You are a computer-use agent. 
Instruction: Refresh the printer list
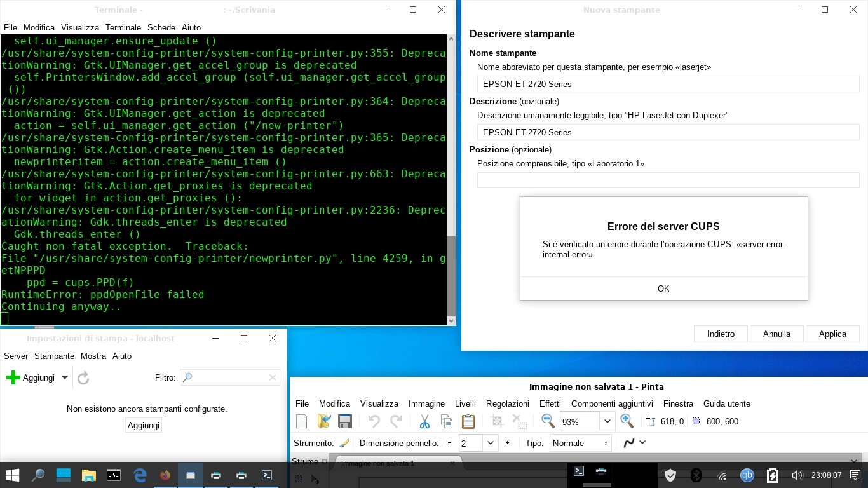tap(83, 377)
